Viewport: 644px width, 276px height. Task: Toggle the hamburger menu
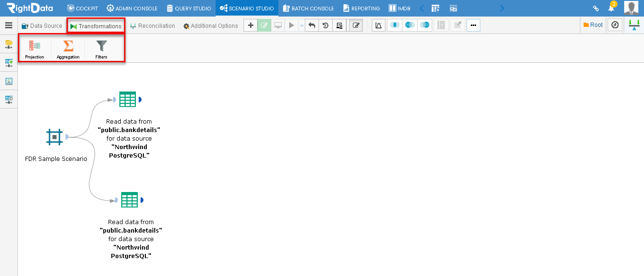click(8, 25)
